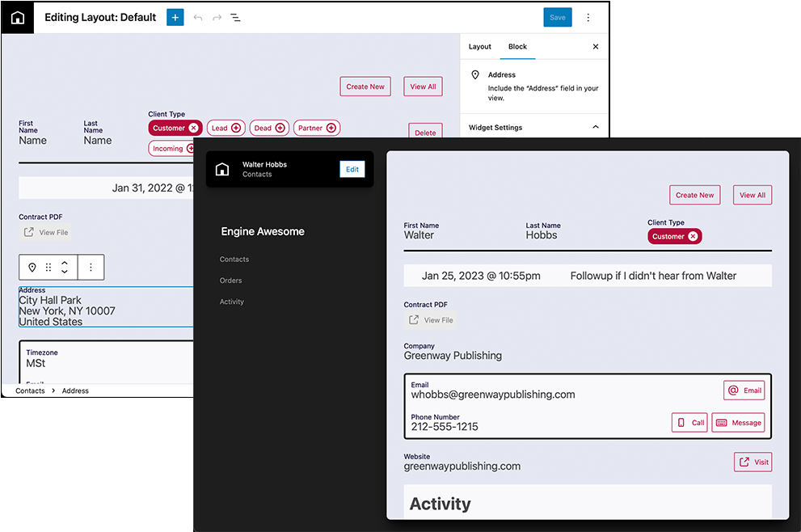Open the block options three-dot menu
The height and width of the screenshot is (532, 801).
click(x=91, y=268)
